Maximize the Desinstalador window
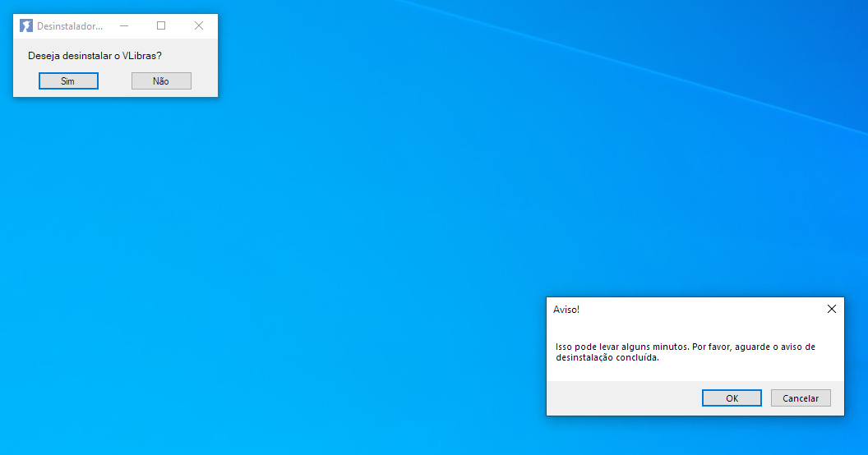Image resolution: width=868 pixels, height=455 pixels. pos(161,26)
